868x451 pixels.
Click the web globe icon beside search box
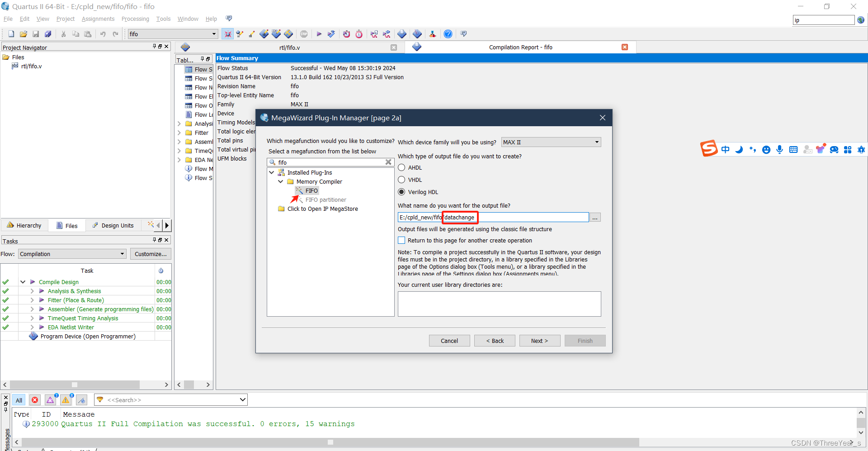(x=861, y=20)
